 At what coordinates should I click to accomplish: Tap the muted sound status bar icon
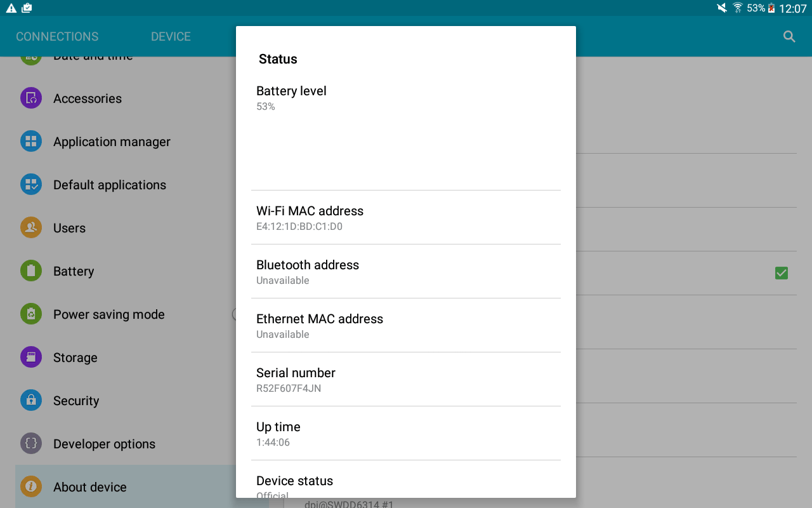point(722,8)
